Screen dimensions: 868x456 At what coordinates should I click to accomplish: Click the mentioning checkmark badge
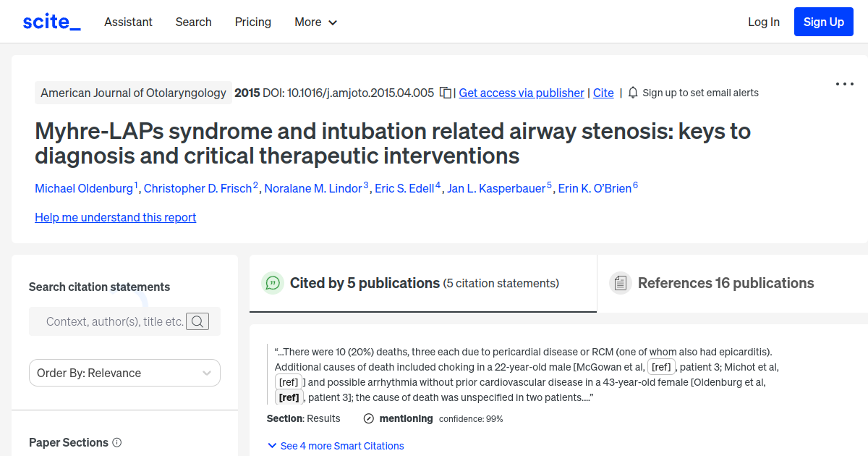tap(369, 418)
